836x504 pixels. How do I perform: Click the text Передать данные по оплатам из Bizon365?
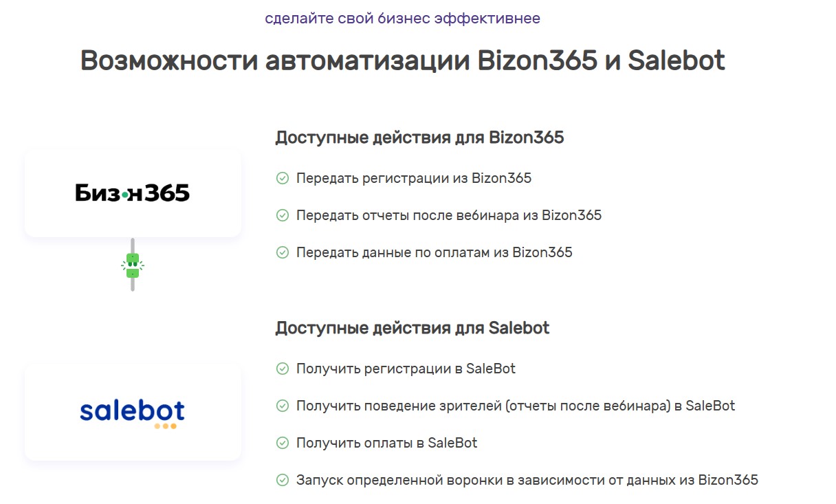[434, 252]
